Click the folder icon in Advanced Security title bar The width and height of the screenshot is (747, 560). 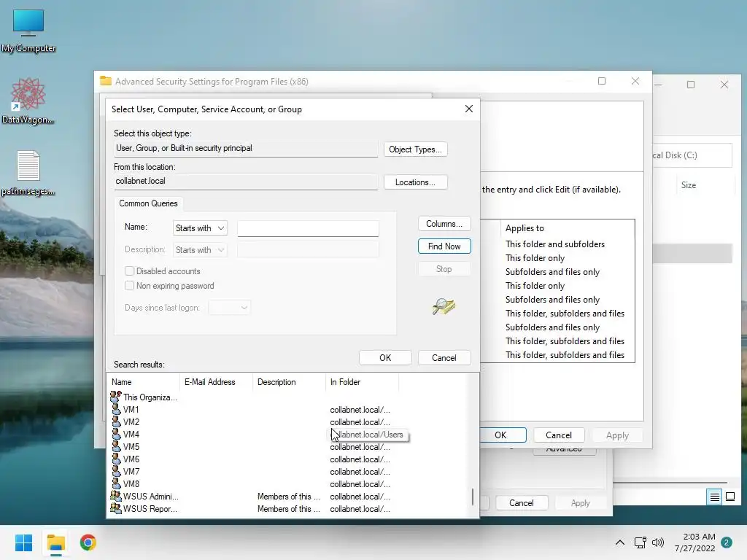(105, 81)
